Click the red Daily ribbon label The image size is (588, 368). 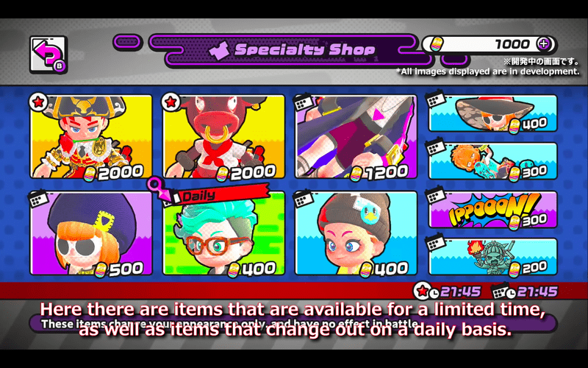[x=222, y=194]
